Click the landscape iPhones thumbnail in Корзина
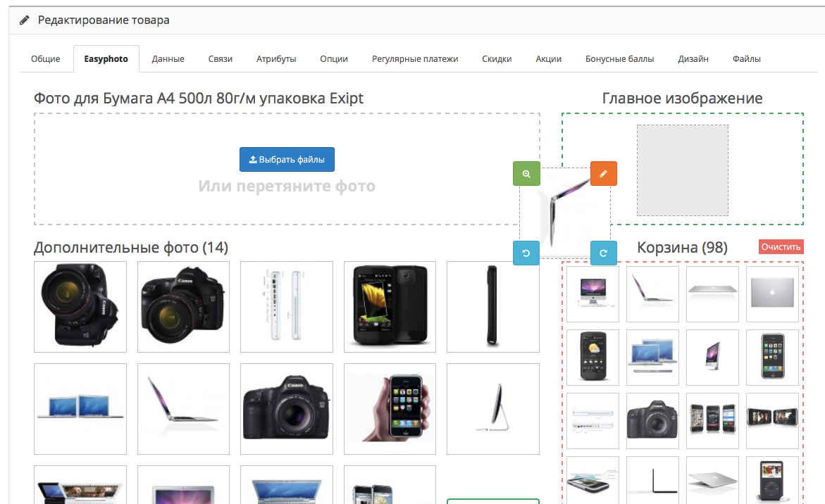 point(772,420)
